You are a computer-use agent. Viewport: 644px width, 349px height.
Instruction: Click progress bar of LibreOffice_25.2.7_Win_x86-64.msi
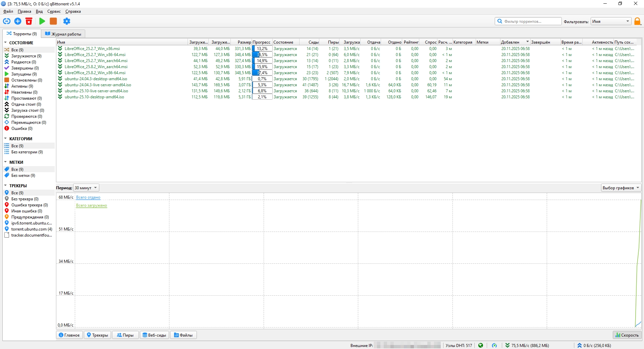262,55
